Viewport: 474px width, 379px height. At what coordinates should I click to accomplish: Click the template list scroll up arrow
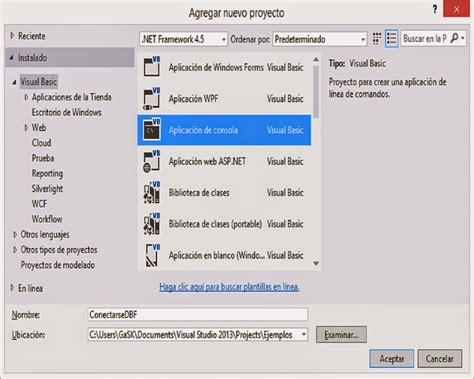pyautogui.click(x=316, y=59)
